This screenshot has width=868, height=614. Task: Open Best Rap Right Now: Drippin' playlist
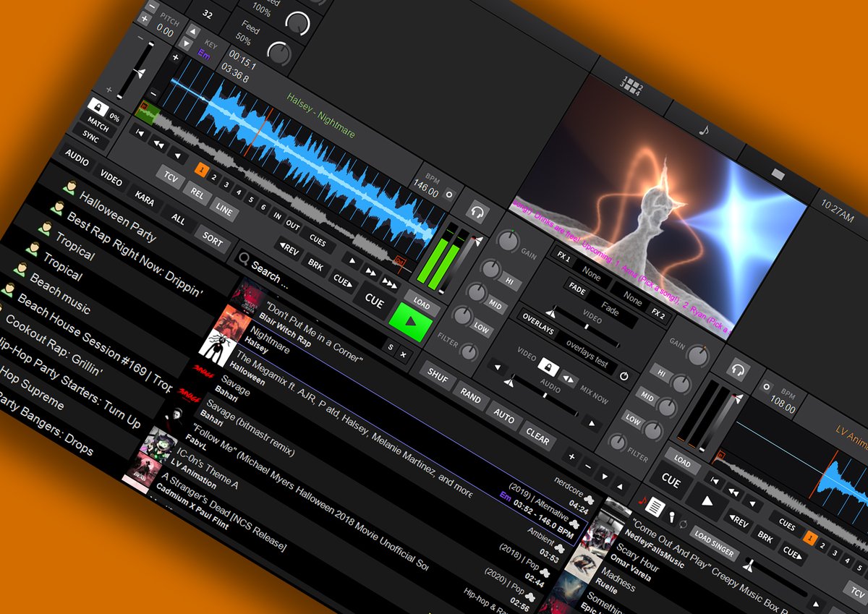point(134,255)
